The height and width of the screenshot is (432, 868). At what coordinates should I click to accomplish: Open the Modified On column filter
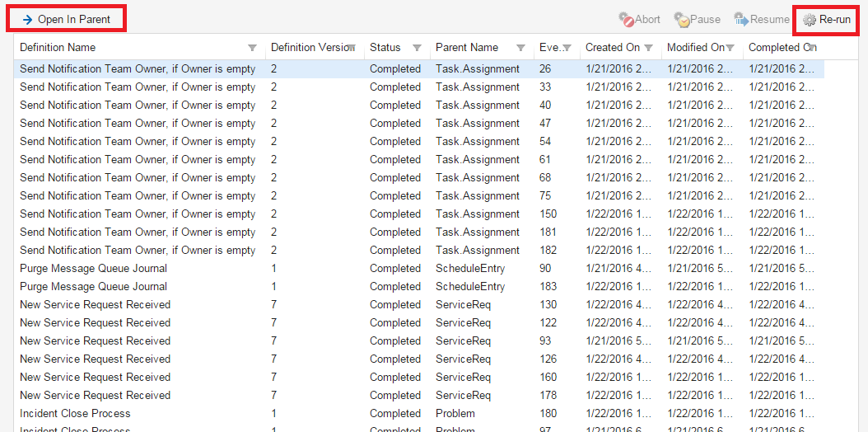click(730, 48)
